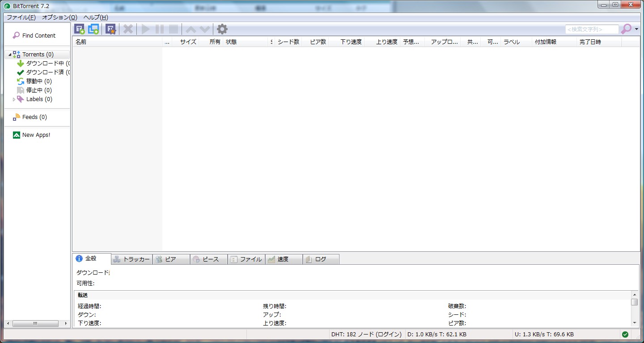644x343 pixels.
Task: Sort by the ピア数 column header
Action: pos(315,42)
